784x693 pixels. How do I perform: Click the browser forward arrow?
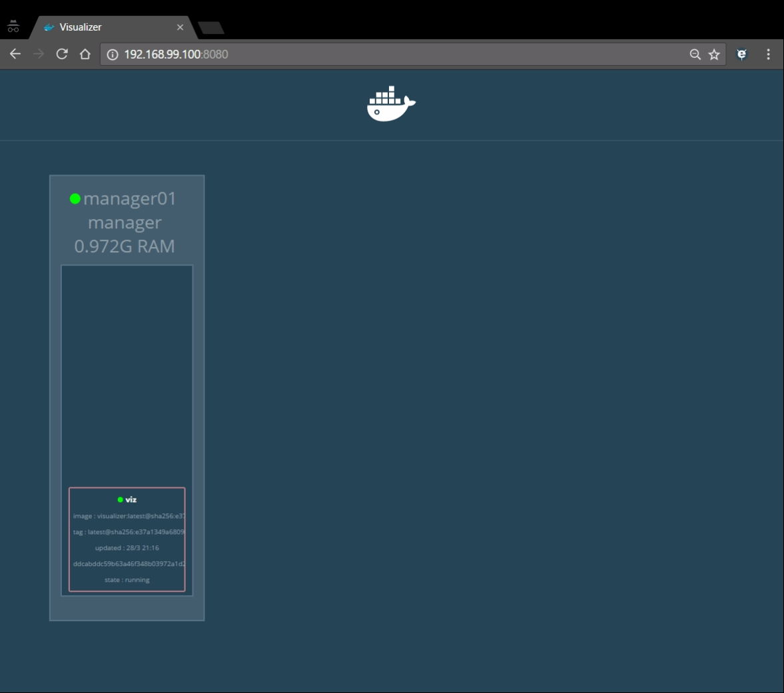coord(39,54)
